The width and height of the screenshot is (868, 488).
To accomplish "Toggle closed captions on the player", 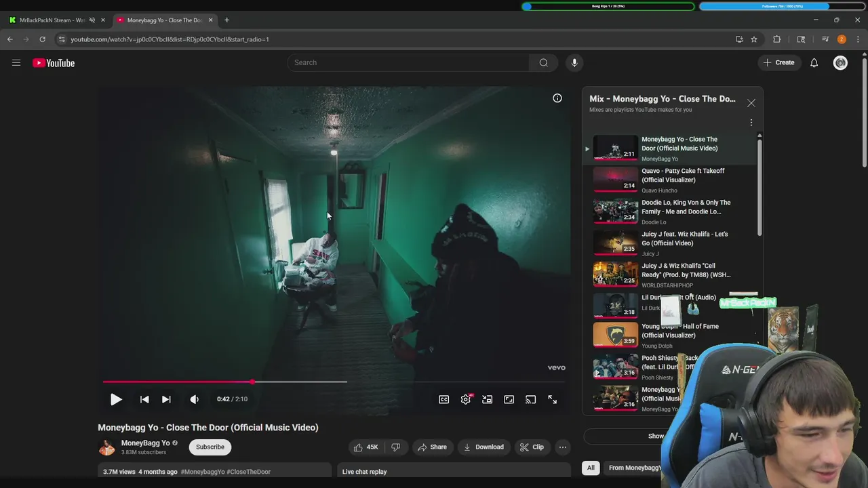I will 444,400.
